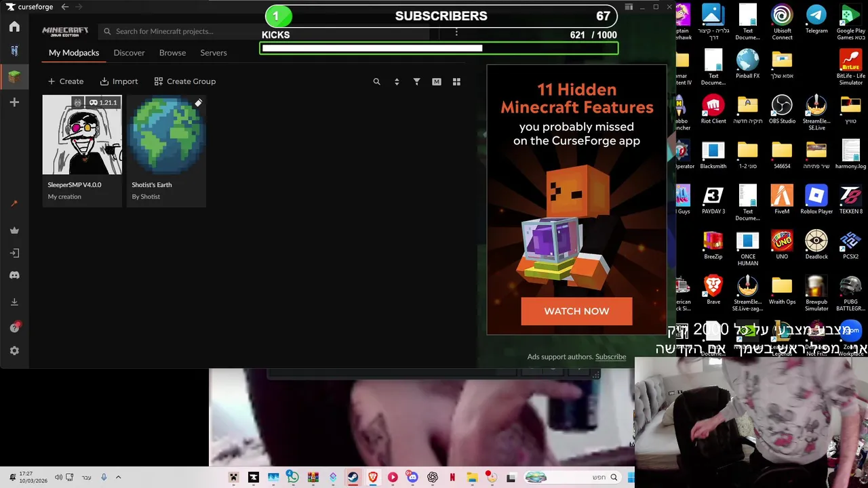Viewport: 868px width, 488px height.
Task: Switch to grid view layout icon
Action: point(456,81)
